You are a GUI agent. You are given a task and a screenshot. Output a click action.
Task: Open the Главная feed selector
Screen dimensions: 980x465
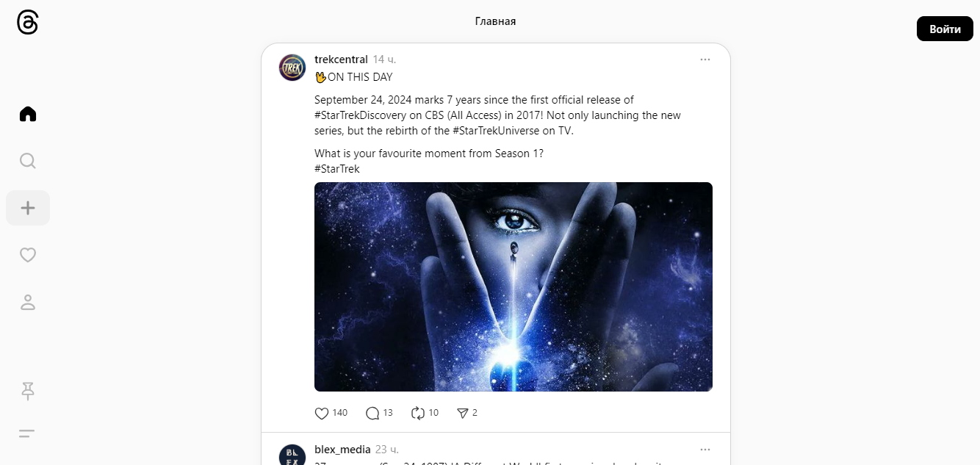[495, 21]
